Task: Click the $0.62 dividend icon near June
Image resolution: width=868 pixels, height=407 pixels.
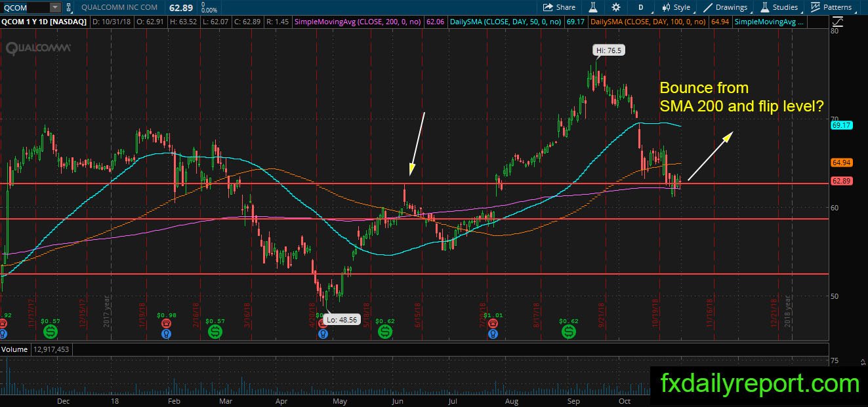Action: pos(385,332)
